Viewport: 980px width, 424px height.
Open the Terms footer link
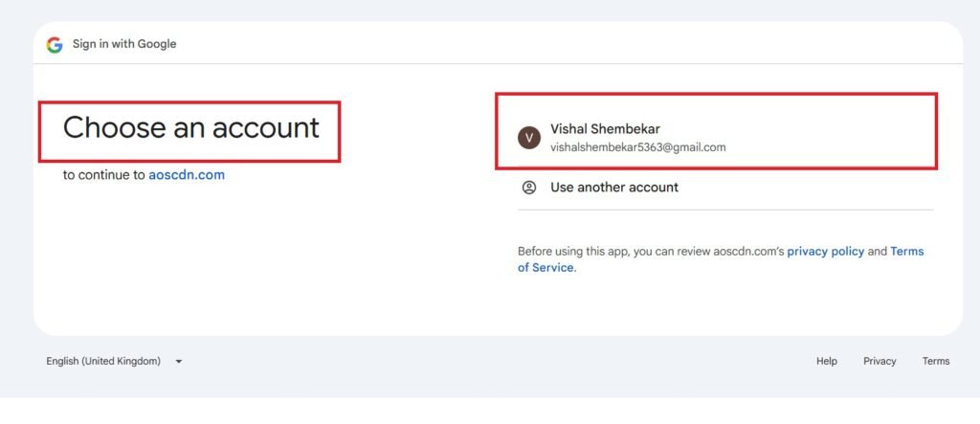[x=935, y=362]
